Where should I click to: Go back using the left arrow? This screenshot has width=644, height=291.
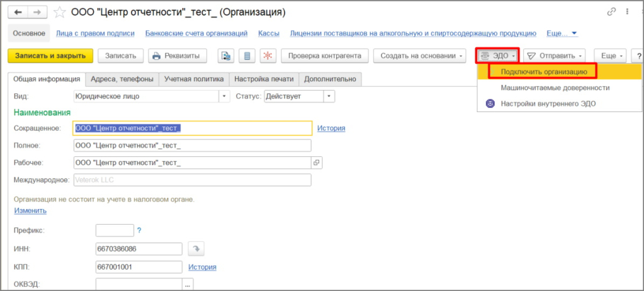18,13
